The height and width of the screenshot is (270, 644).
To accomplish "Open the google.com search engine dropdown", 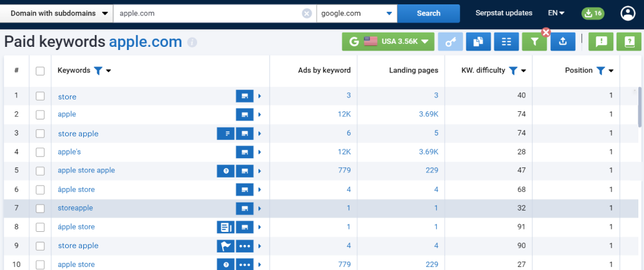I will tap(357, 14).
